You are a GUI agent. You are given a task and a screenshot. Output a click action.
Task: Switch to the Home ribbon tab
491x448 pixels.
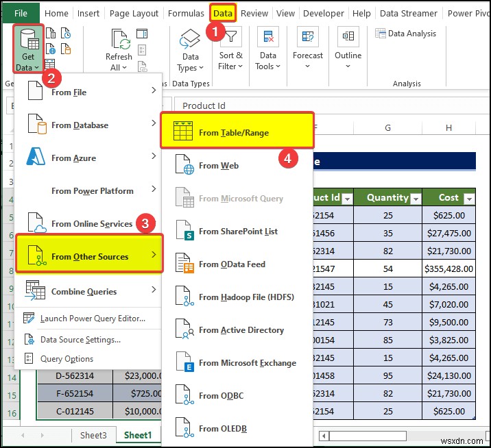coord(56,13)
